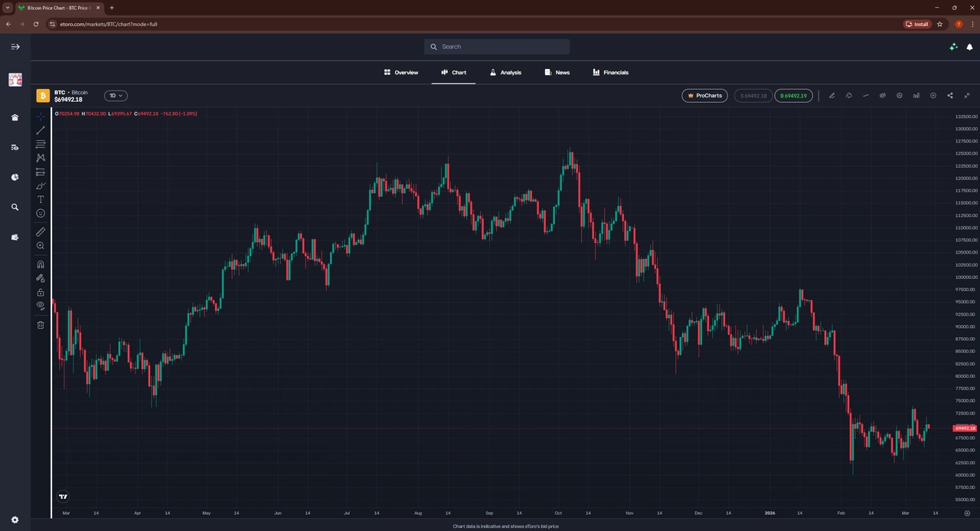Open the Discover magnifier sidebar icon
Viewport: 980px width, 531px height.
click(15, 207)
